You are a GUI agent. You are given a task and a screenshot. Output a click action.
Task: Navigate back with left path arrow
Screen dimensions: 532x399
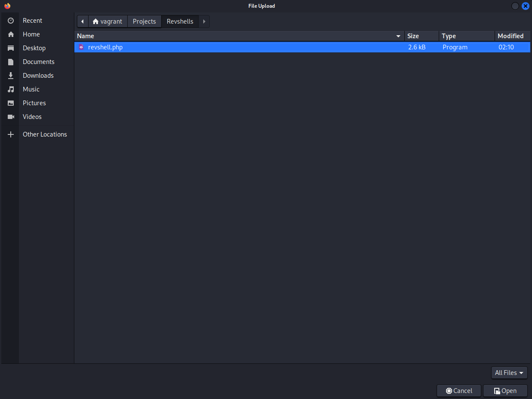83,21
